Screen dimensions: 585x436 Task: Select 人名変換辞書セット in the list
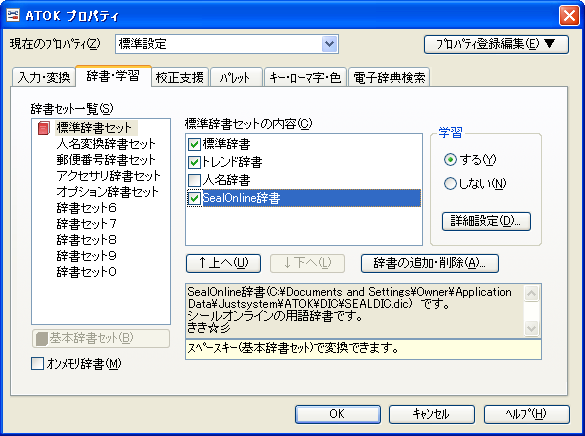[106, 144]
